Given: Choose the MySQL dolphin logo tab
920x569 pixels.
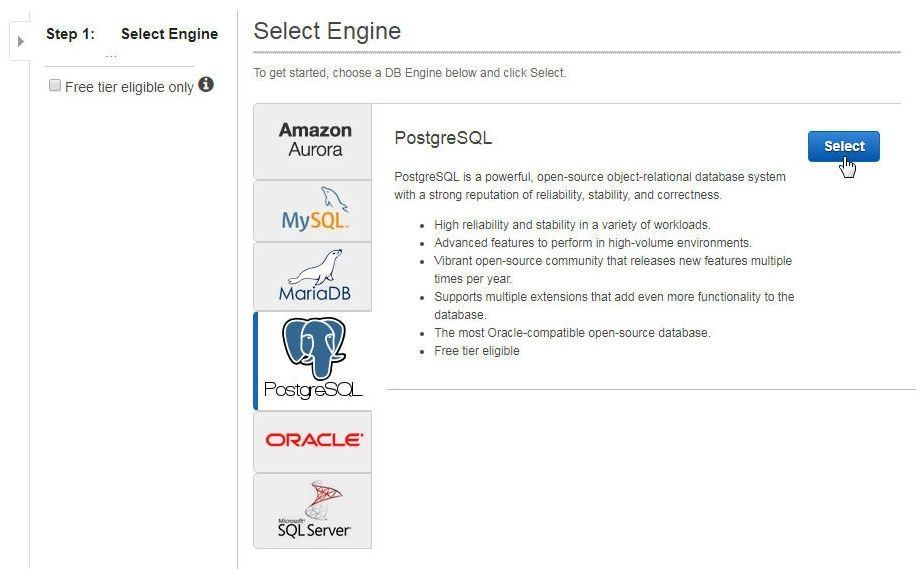Looking at the screenshot, I should click(313, 211).
